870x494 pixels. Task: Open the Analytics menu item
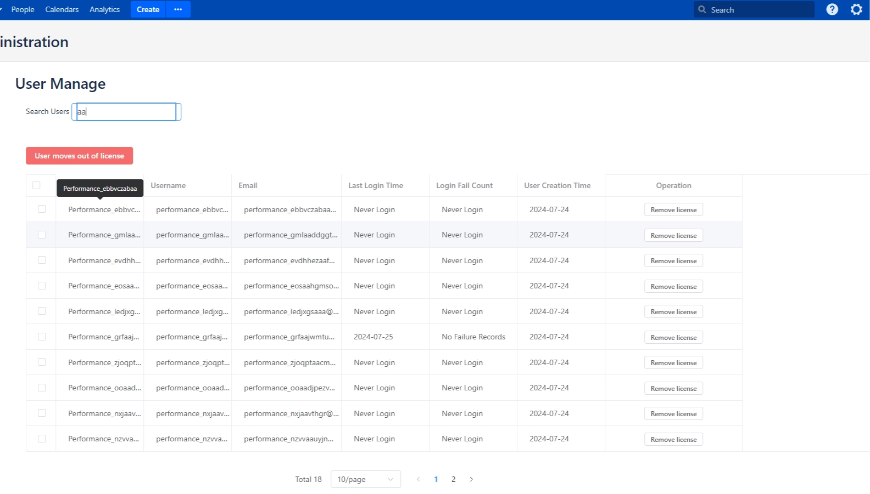pos(104,9)
